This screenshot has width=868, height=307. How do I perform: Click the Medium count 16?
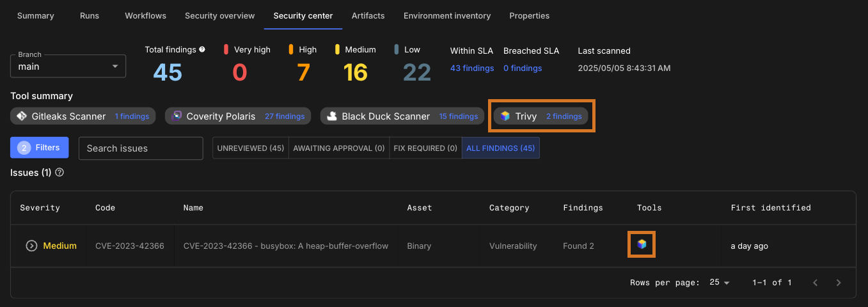(x=356, y=72)
